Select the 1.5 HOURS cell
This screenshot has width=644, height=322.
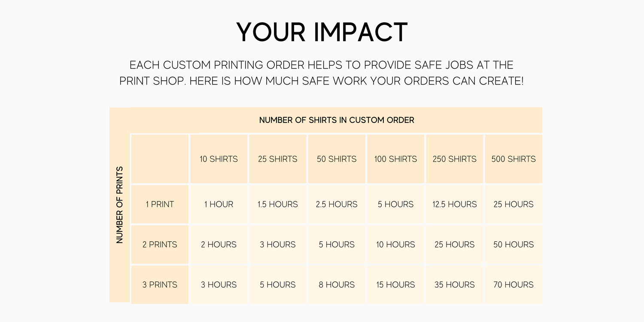pos(278,204)
